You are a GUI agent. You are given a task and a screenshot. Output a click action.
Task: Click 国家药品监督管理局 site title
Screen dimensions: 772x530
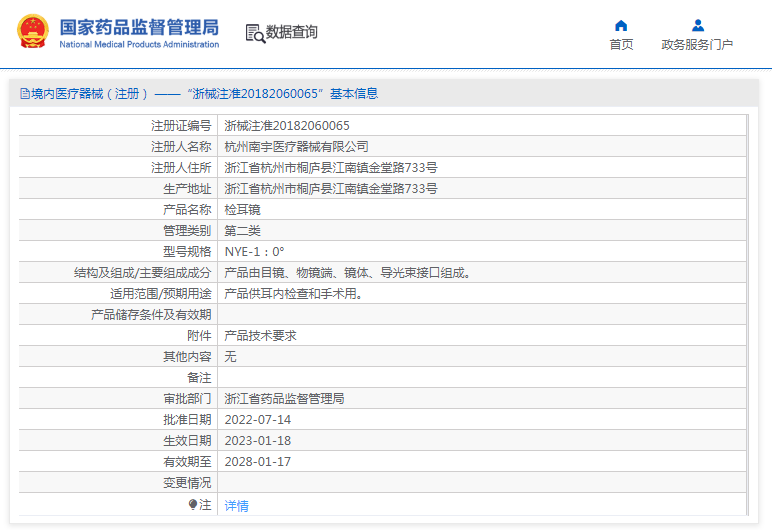point(139,28)
